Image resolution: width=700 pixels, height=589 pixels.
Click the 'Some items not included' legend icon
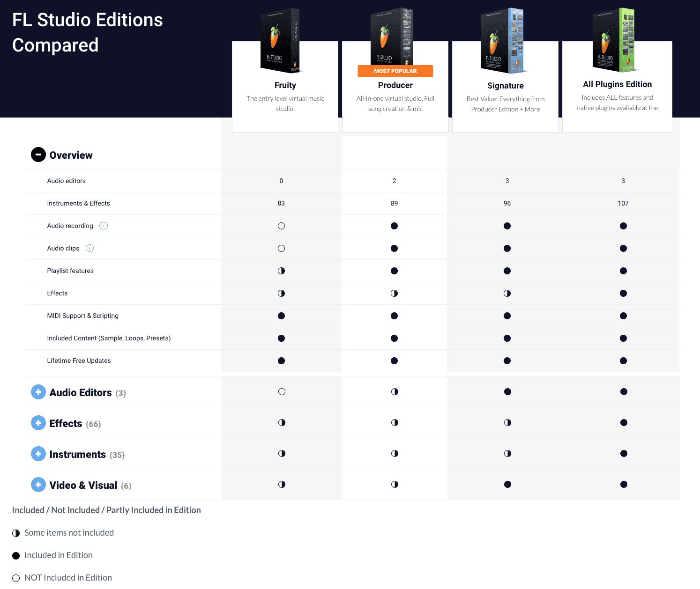coord(16,533)
